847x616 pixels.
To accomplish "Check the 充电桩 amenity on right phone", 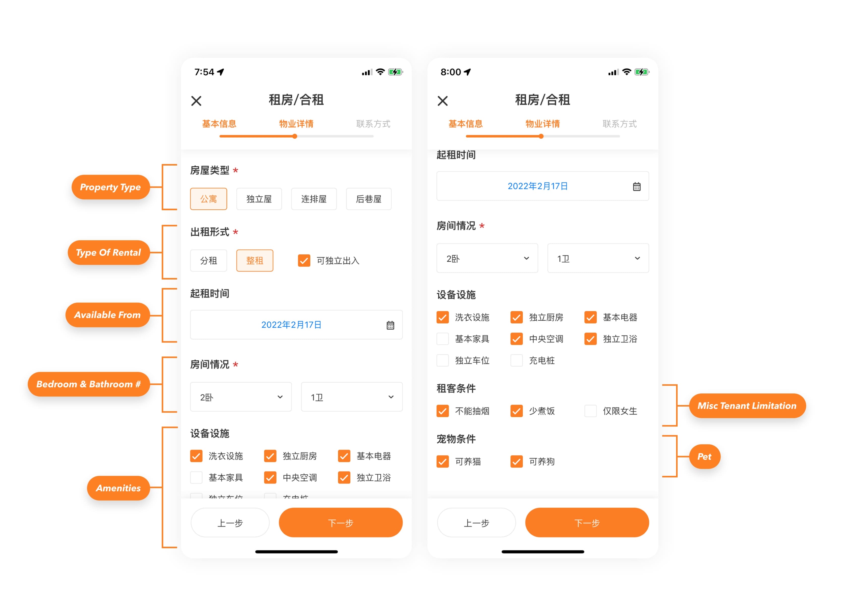I will pos(517,361).
